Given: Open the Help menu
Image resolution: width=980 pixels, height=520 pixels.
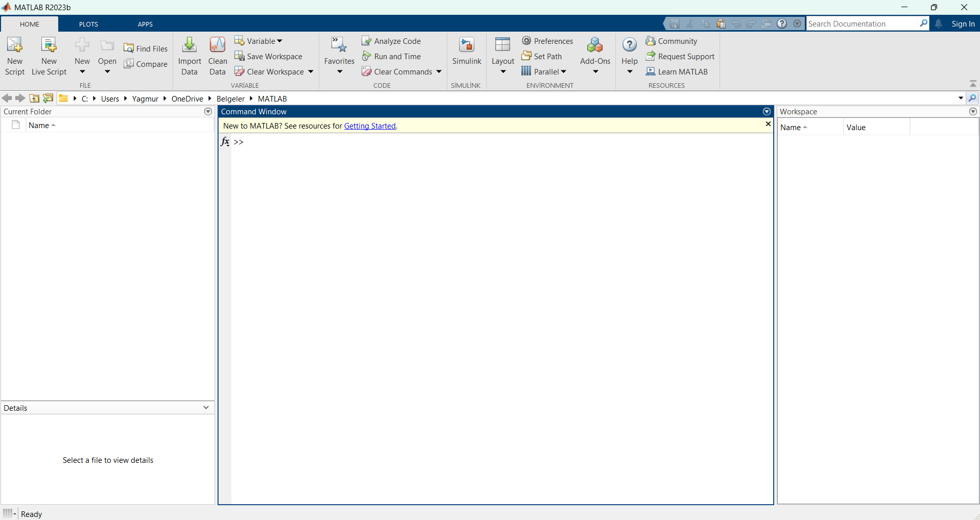Looking at the screenshot, I should pyautogui.click(x=630, y=56).
